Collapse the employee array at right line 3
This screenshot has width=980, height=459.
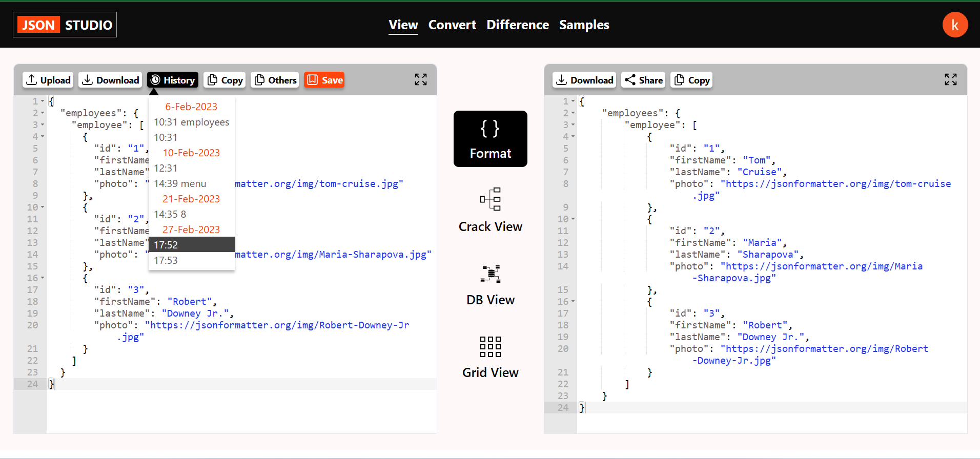573,125
